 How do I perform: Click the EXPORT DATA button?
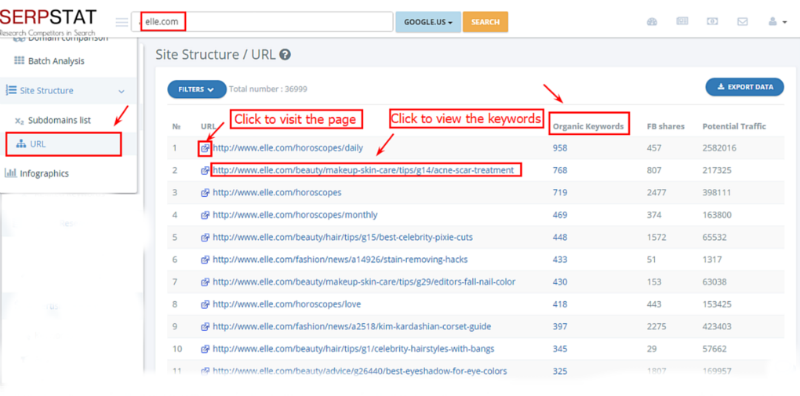[x=745, y=87]
